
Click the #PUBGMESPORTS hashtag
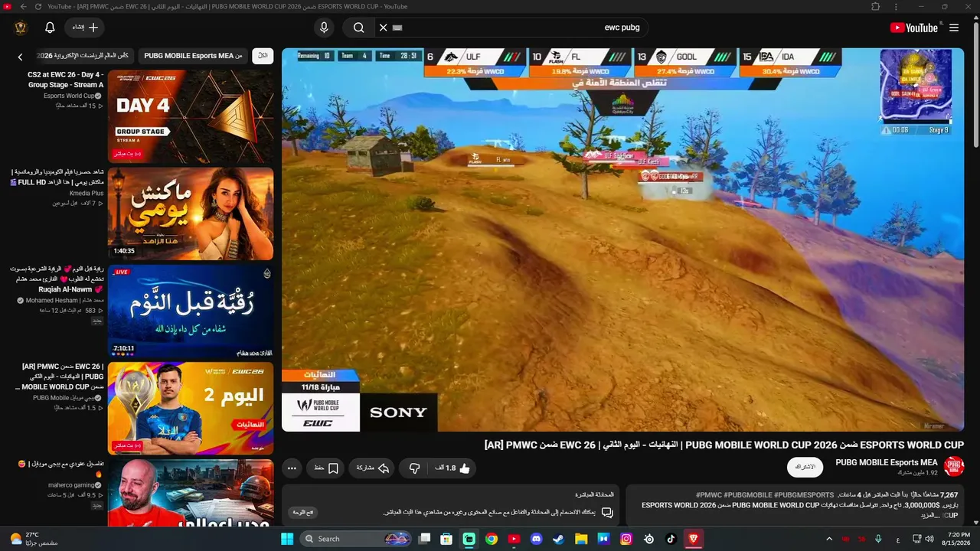(x=803, y=495)
